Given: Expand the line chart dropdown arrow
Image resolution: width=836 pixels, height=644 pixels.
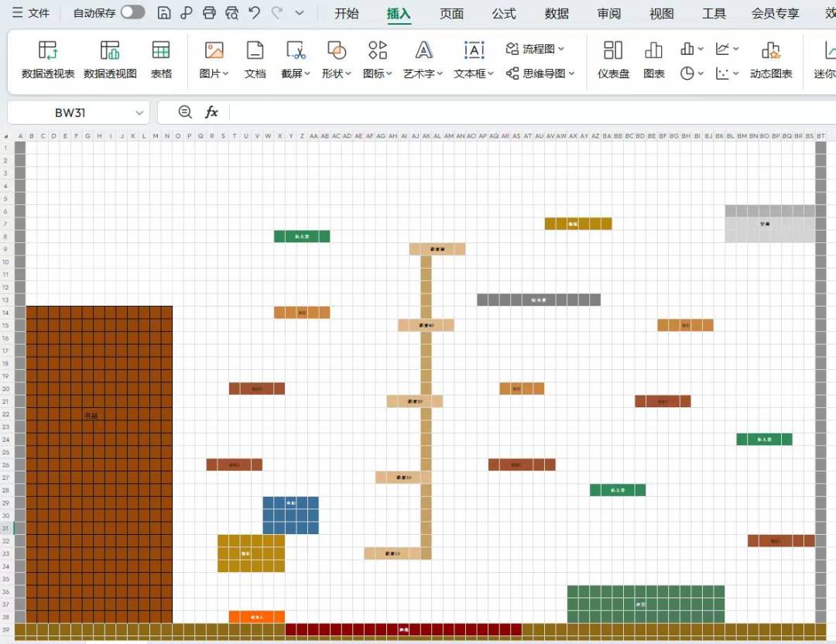Looking at the screenshot, I should coord(736,49).
